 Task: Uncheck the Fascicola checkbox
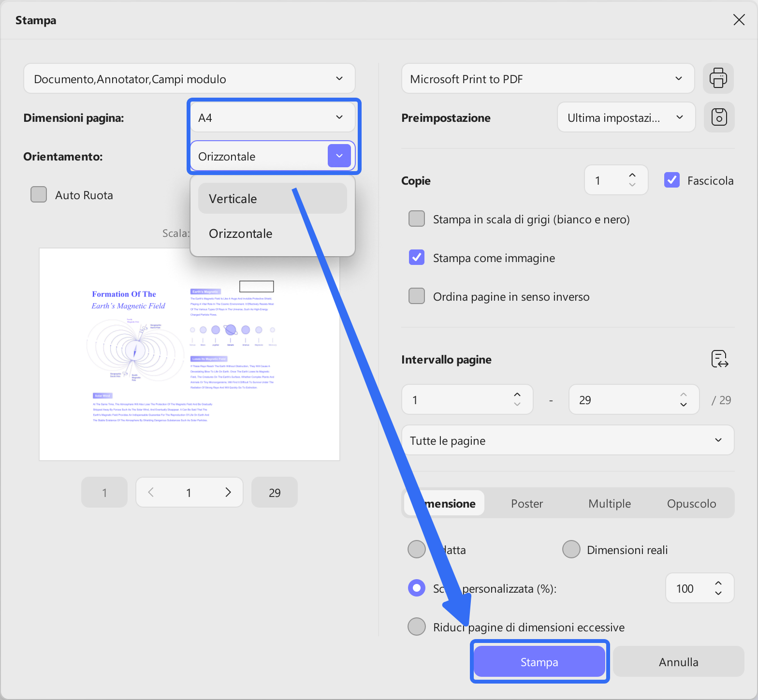[x=672, y=180]
